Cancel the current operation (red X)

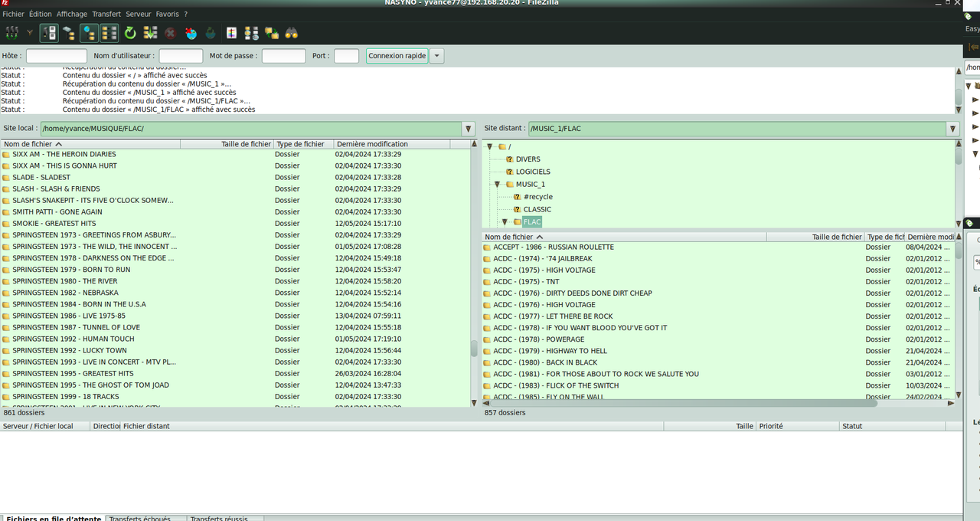pos(170,33)
